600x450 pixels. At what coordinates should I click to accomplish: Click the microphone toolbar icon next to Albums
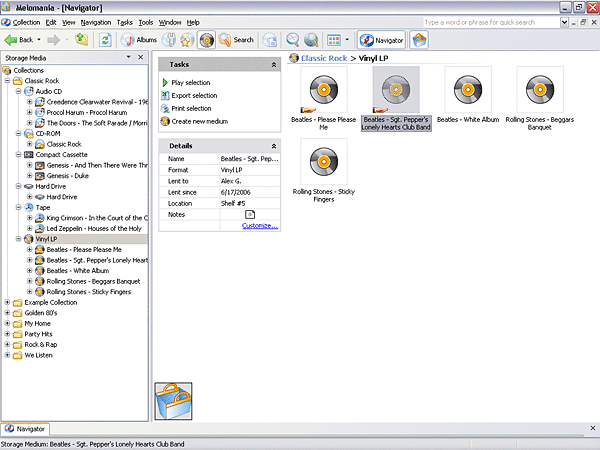pyautogui.click(x=169, y=40)
